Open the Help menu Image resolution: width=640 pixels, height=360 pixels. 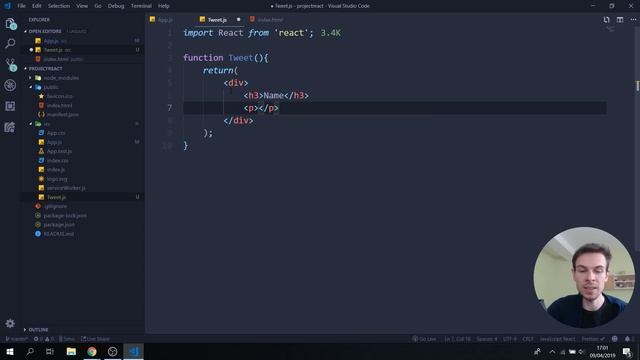(164, 6)
